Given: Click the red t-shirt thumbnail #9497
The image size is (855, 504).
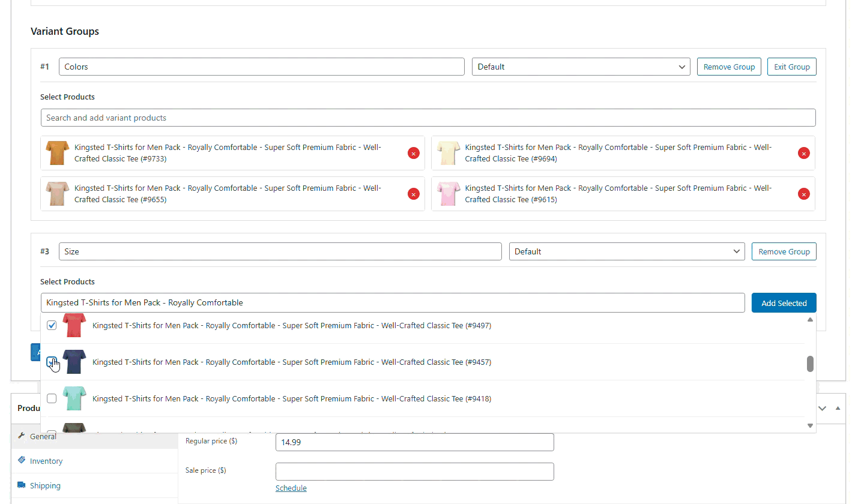Looking at the screenshot, I should tap(74, 325).
